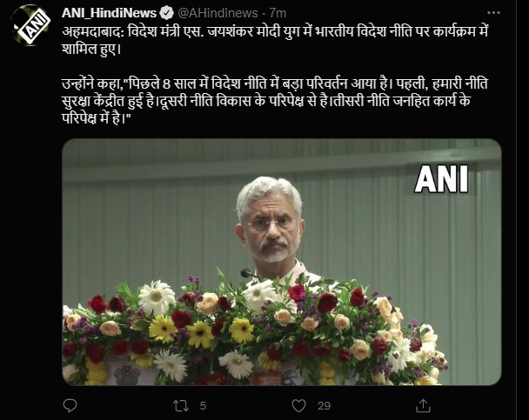Image resolution: width=529 pixels, height=420 pixels.
Task: Click the ANI watermark in photo
Action: (x=442, y=178)
